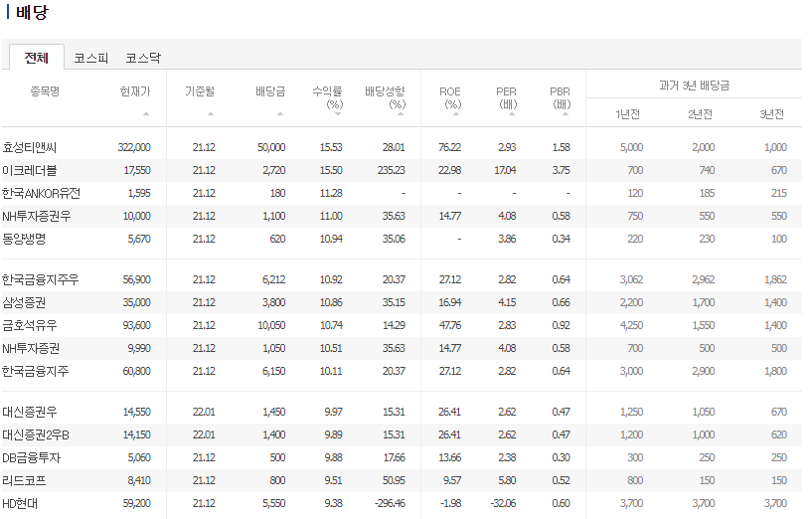Select PER 17.04 value
The image size is (812, 519).
coord(506,170)
